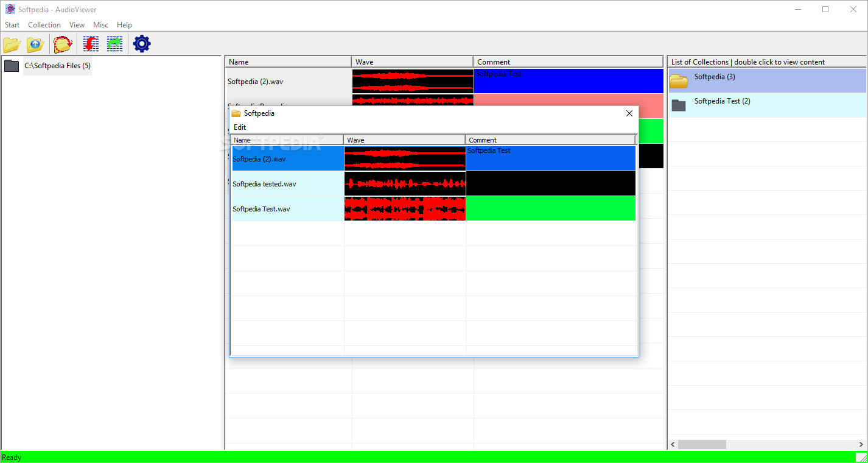Click the green export-from-list arrow icon

coord(114,43)
